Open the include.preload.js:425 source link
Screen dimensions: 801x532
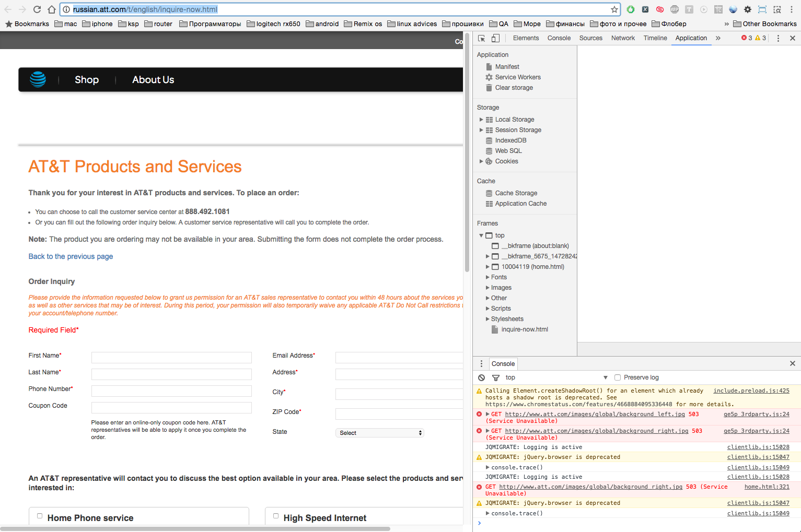click(x=751, y=391)
